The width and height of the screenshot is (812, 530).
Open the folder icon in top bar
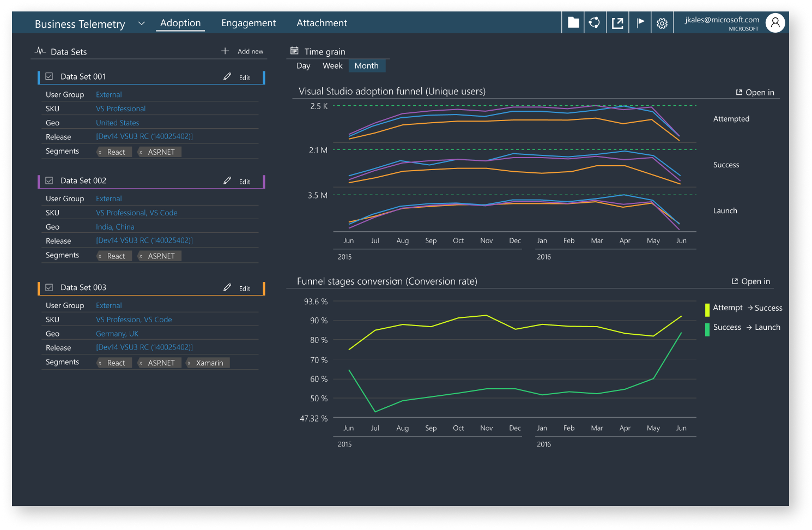click(x=573, y=22)
